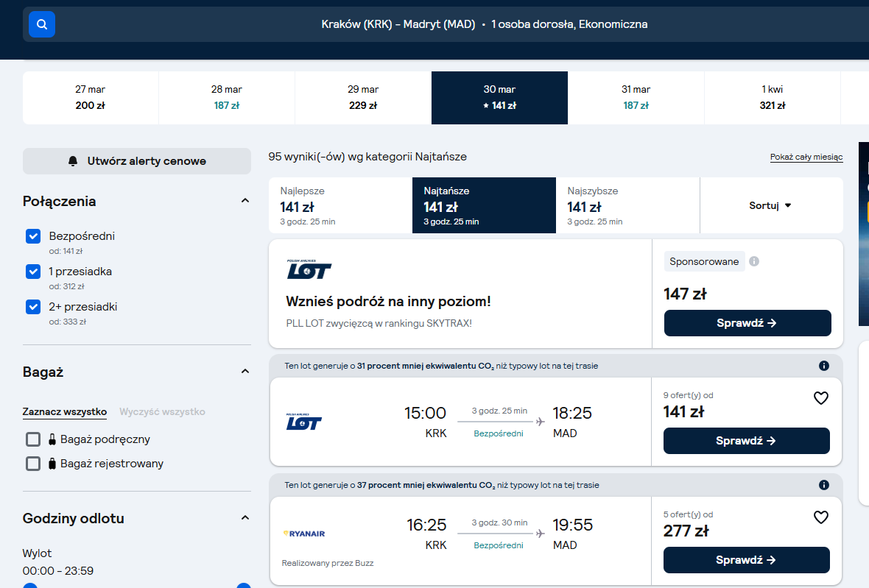Image resolution: width=869 pixels, height=588 pixels.
Task: Click CO2 info icon on Ryanair flight banner
Action: click(x=823, y=485)
